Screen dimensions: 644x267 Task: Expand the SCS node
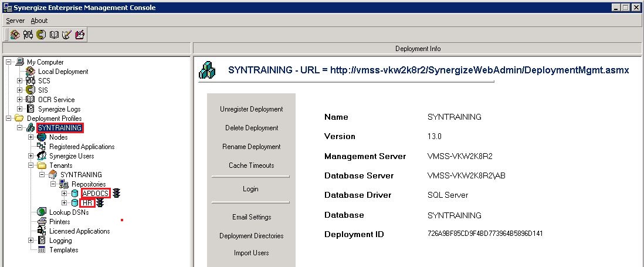(x=20, y=81)
